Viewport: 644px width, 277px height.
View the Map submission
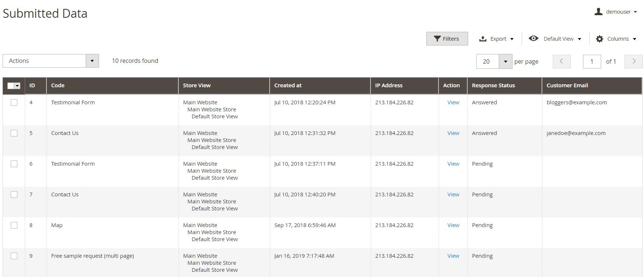click(453, 225)
